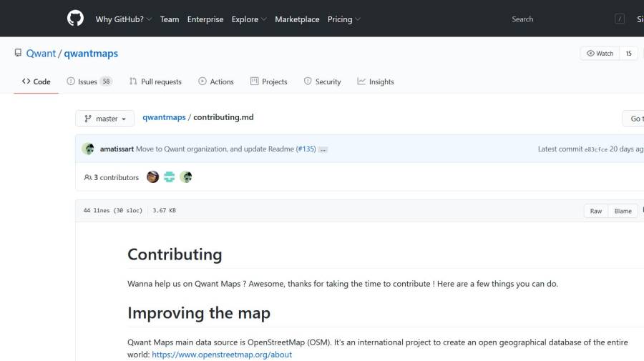
Task: Click the slash shortcut key icon in search
Action: point(620,19)
